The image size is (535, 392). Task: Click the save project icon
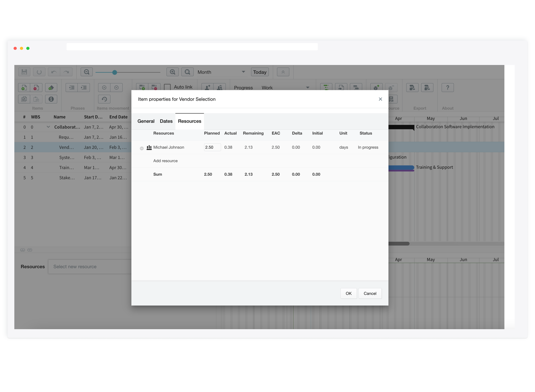coord(24,72)
